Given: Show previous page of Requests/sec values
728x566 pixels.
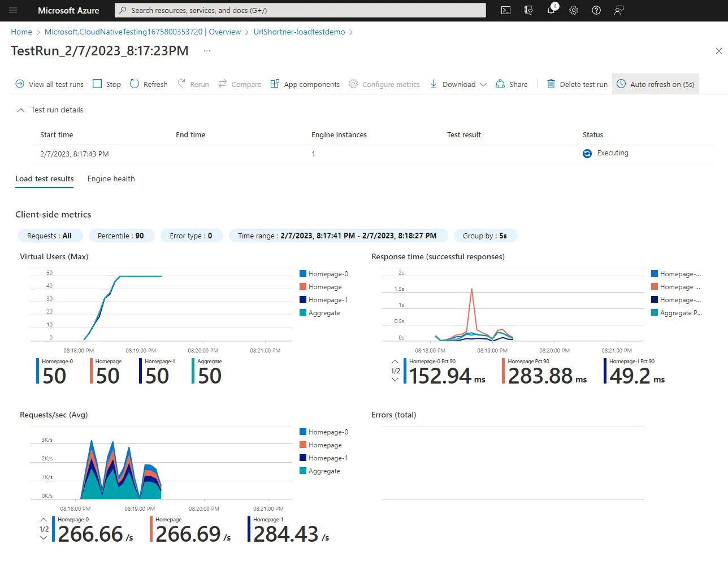Looking at the screenshot, I should 44,520.
